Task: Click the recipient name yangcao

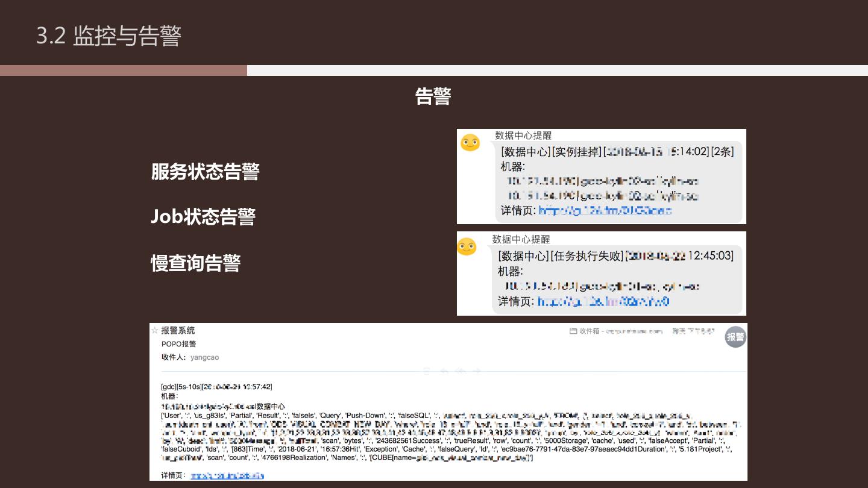Action: pyautogui.click(x=204, y=357)
